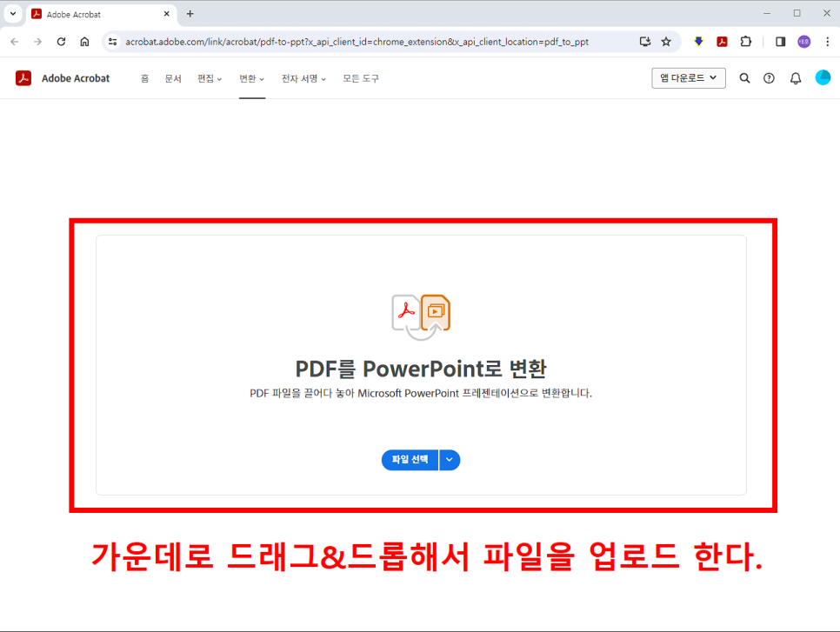The image size is (840, 632).
Task: Open the tab search dropdown arrow
Action: [13, 14]
